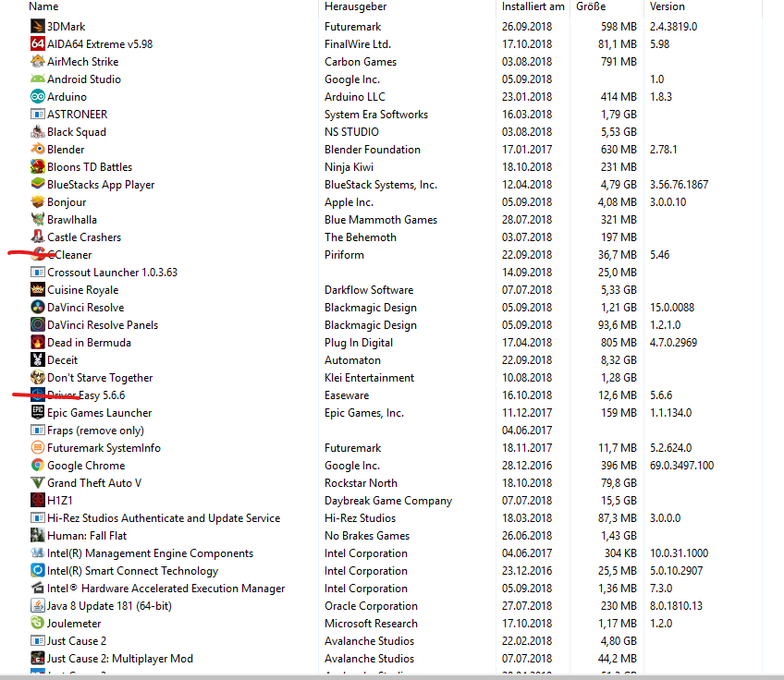The height and width of the screenshot is (680, 784).
Task: Click the Android Studio icon
Action: coord(38,79)
